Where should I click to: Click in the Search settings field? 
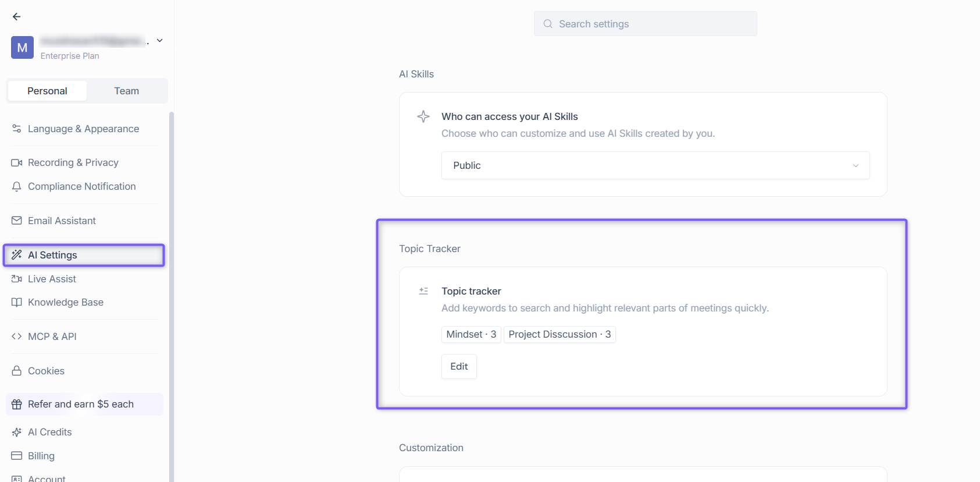646,24
